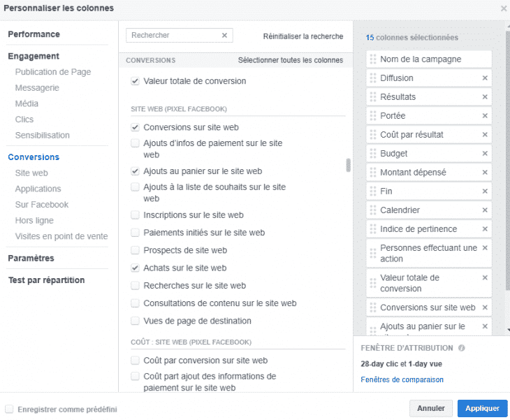Open the Performance category
This screenshot has width=510, height=420.
pos(34,34)
